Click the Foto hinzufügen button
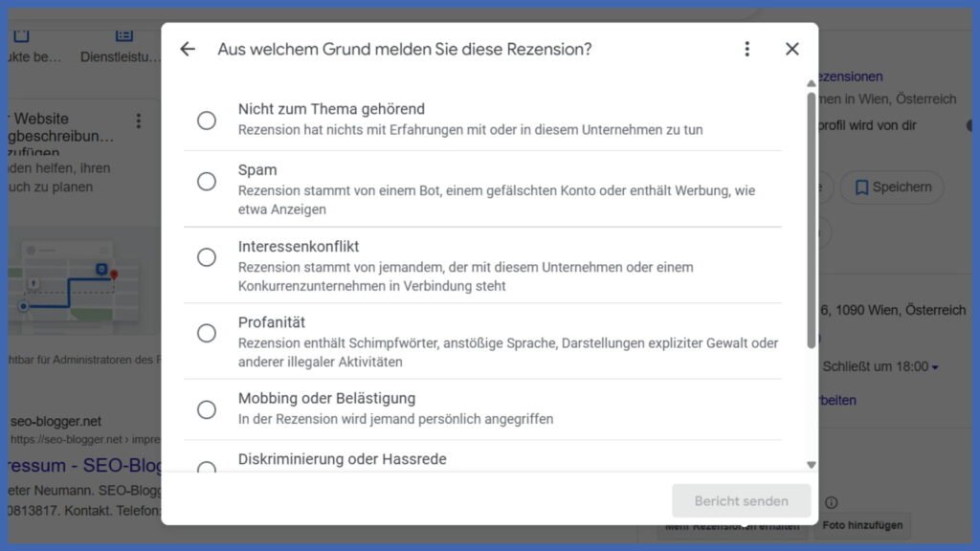 tap(862, 525)
